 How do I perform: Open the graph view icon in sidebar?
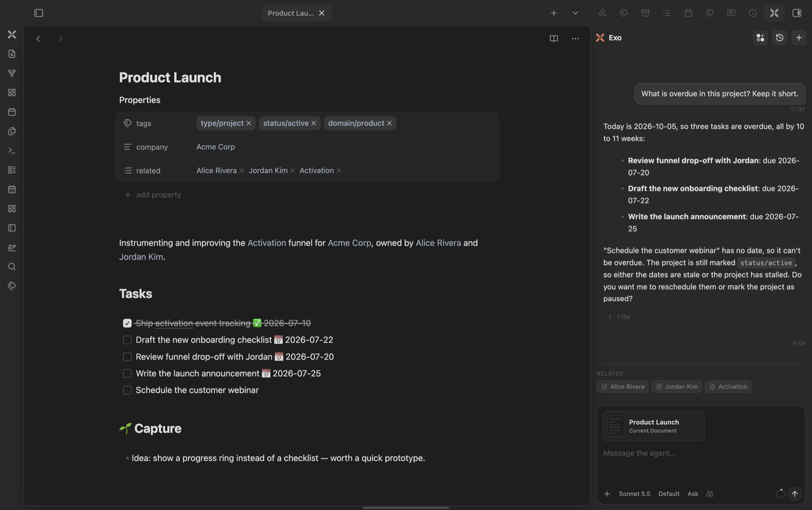(x=12, y=73)
